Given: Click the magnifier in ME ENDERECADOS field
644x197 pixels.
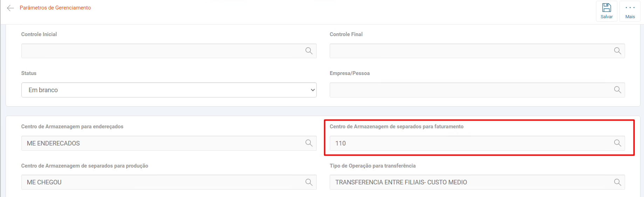Looking at the screenshot, I should point(309,143).
